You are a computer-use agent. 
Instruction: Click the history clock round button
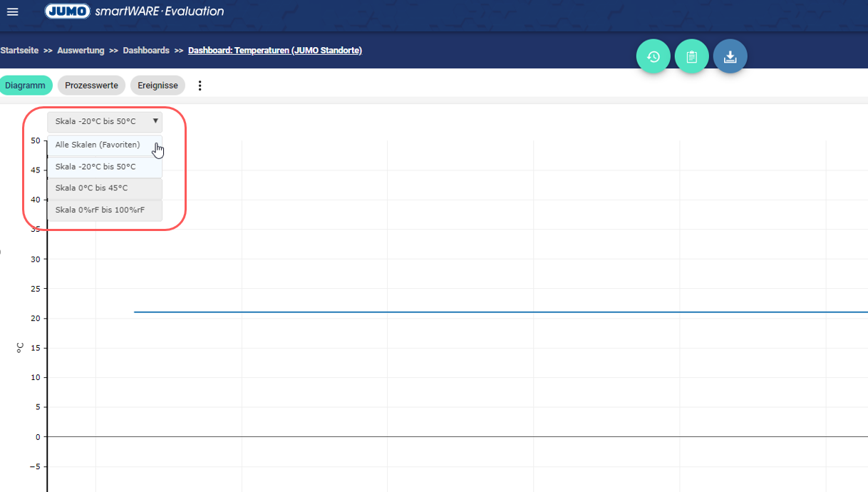(653, 57)
